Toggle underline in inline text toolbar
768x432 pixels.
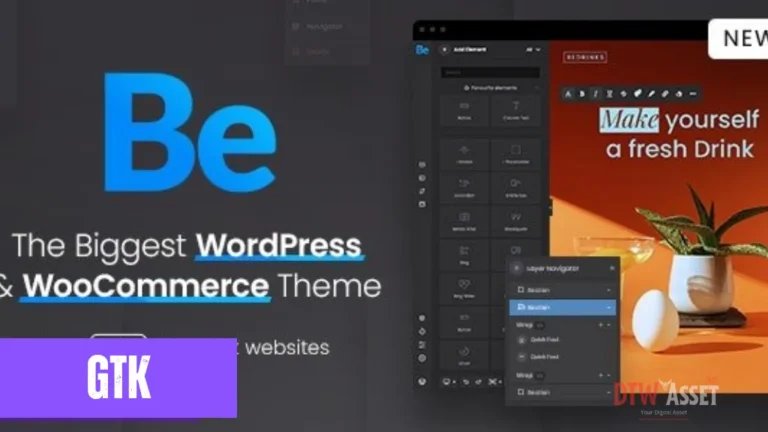pyautogui.click(x=610, y=94)
